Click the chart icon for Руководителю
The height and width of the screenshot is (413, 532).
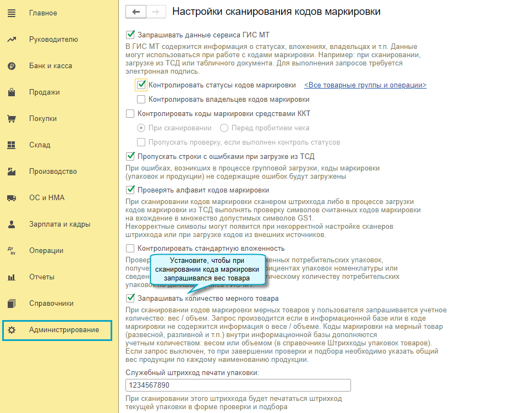12,40
